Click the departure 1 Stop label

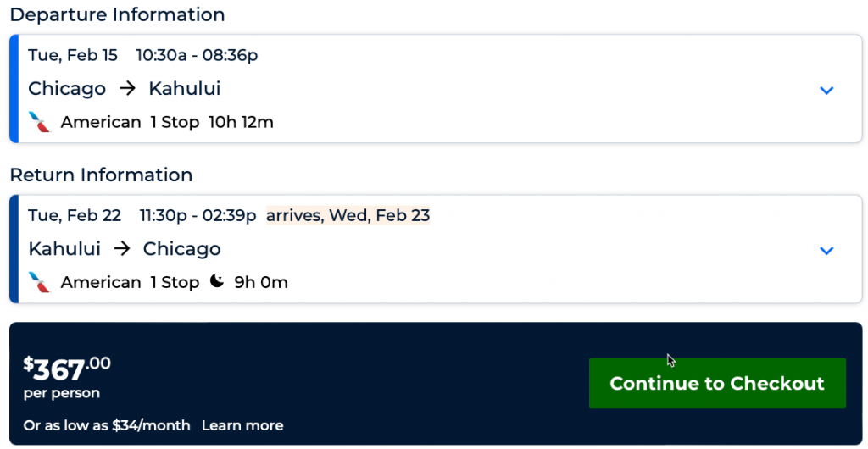(x=175, y=122)
